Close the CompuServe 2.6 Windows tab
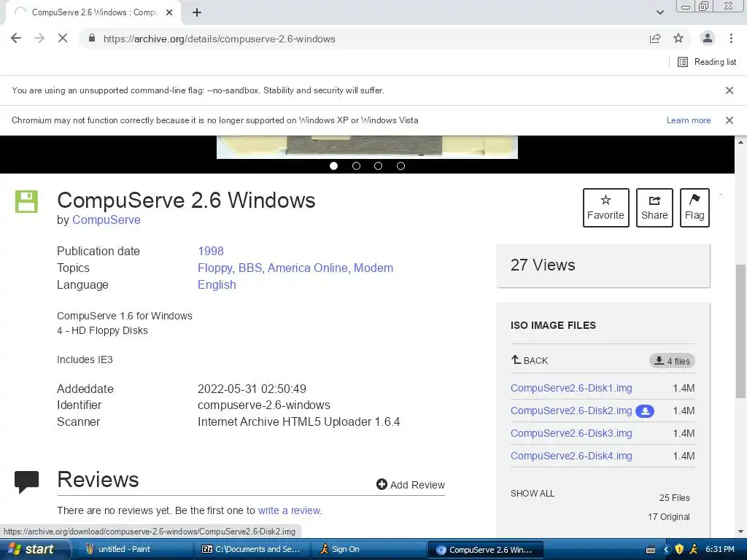This screenshot has width=747, height=560. 169,12
